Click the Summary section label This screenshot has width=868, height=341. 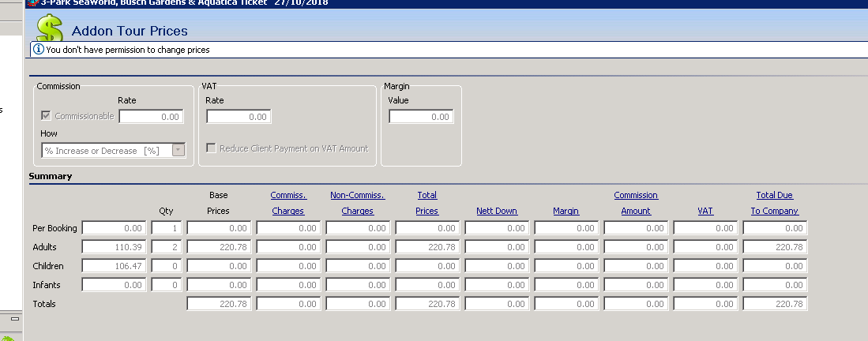[51, 176]
